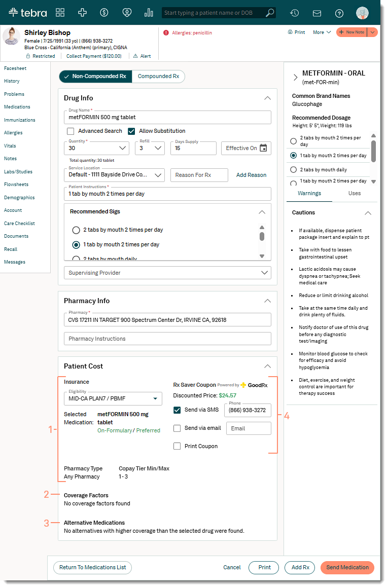Click the Add Rx button
This screenshot has height=588, width=388.
(300, 568)
